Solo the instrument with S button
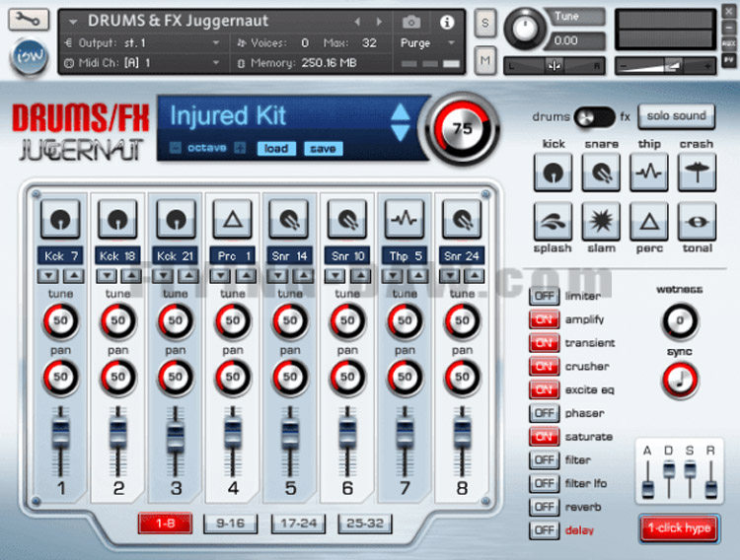The height and width of the screenshot is (560, 740). click(x=484, y=22)
